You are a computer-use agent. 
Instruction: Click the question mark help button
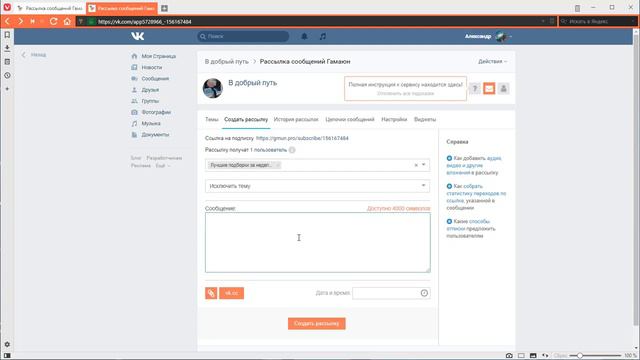[475, 88]
